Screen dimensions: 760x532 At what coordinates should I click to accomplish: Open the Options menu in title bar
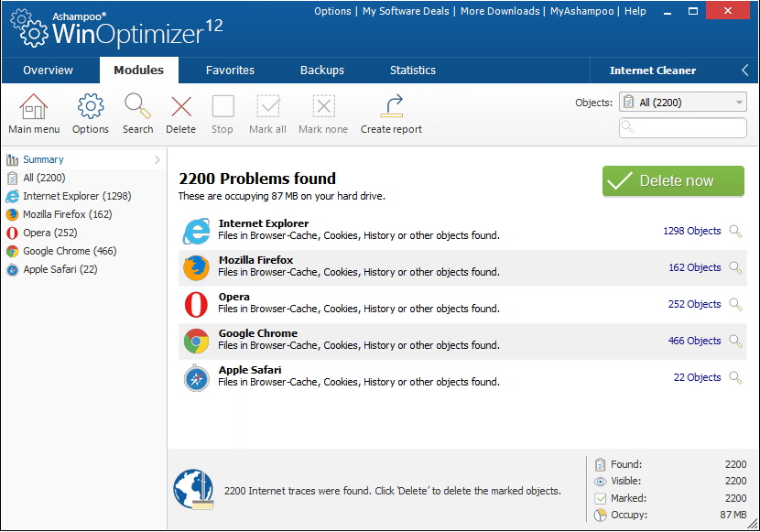332,11
